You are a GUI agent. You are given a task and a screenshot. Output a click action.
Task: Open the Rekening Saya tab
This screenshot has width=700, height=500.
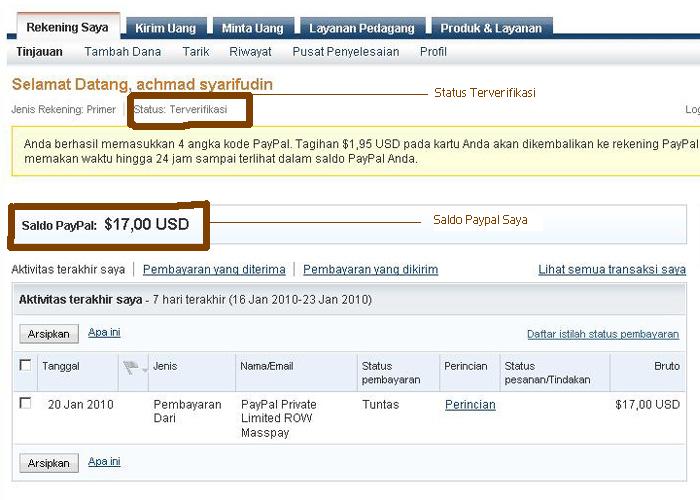68,27
